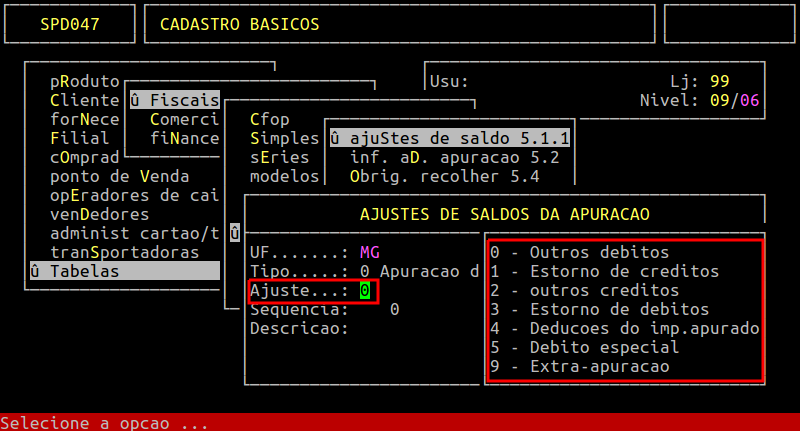
Task: Expand the Fiscais submenu
Action: (x=174, y=100)
